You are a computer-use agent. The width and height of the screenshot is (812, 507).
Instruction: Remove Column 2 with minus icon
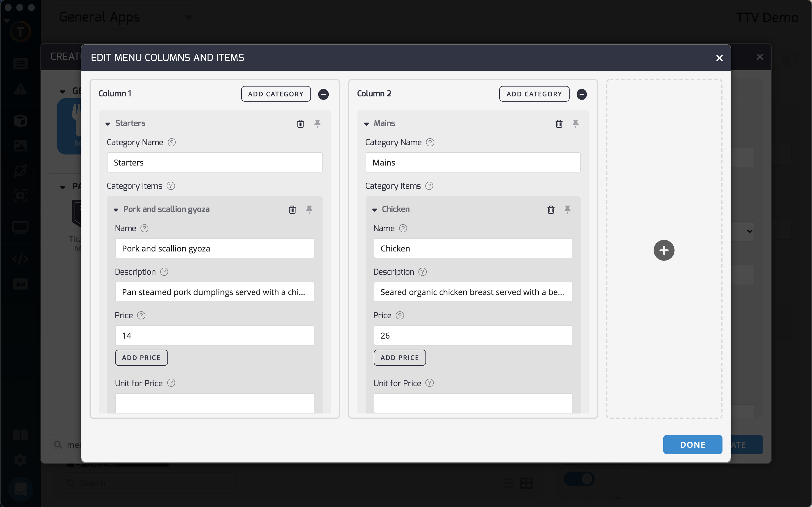pyautogui.click(x=582, y=94)
